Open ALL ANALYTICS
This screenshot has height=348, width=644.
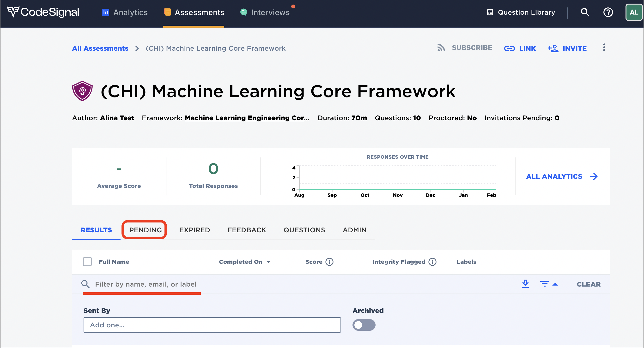562,176
